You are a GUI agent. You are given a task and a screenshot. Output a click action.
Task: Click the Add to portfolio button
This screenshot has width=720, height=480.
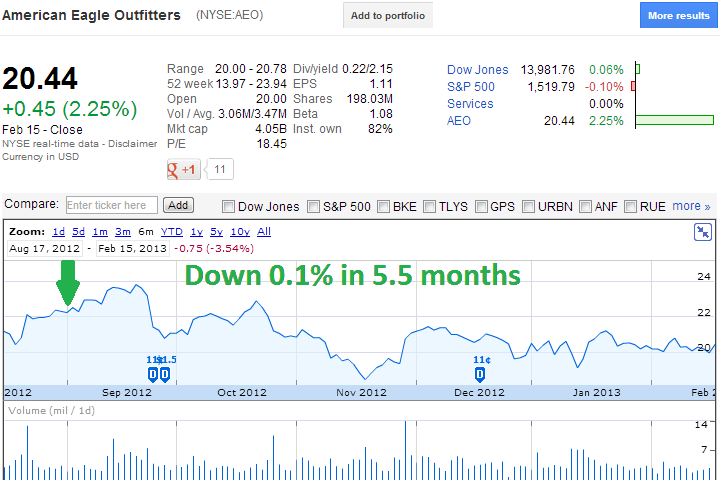pyautogui.click(x=388, y=15)
